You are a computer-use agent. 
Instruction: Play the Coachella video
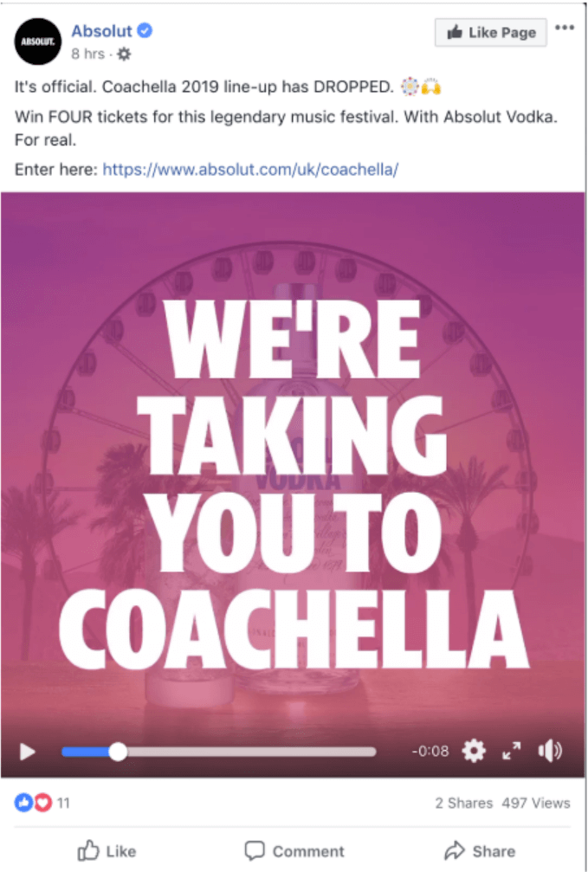click(26, 752)
